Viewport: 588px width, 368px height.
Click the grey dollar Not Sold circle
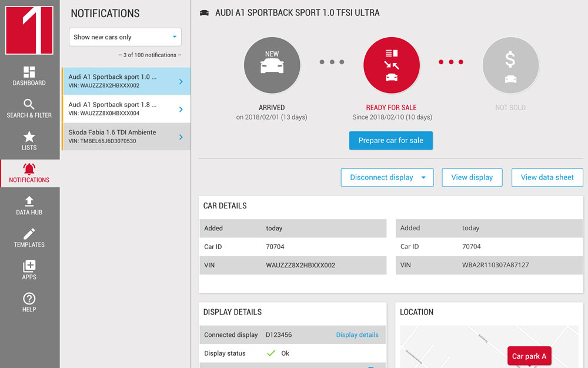510,65
